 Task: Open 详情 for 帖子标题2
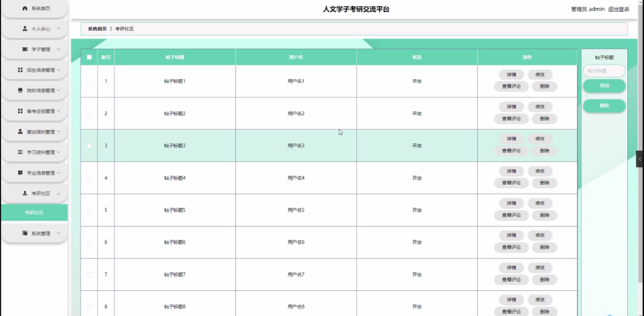click(x=511, y=107)
